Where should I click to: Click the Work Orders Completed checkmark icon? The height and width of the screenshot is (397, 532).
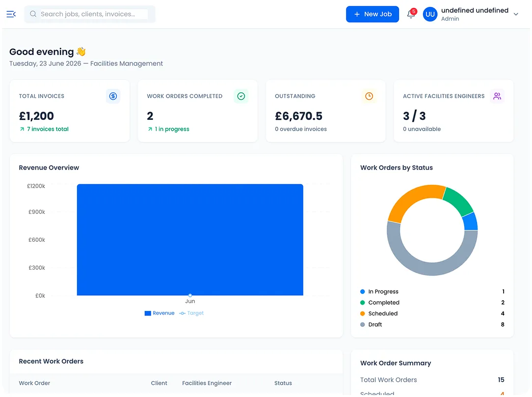pos(241,96)
